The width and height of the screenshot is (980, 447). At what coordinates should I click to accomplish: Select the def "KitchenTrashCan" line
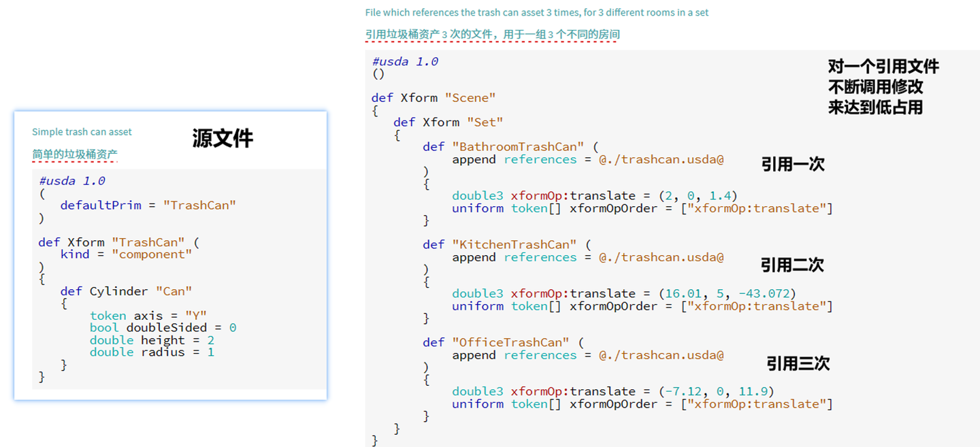507,244
